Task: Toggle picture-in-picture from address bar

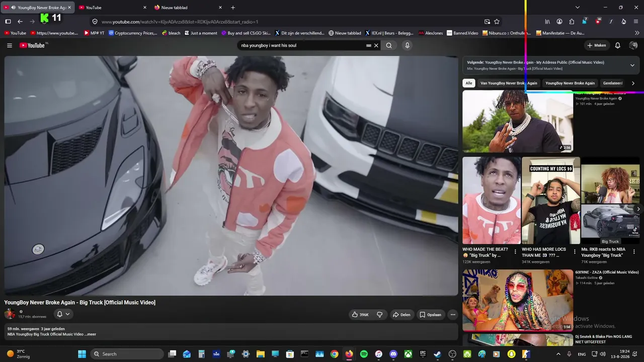Action: tap(487, 22)
